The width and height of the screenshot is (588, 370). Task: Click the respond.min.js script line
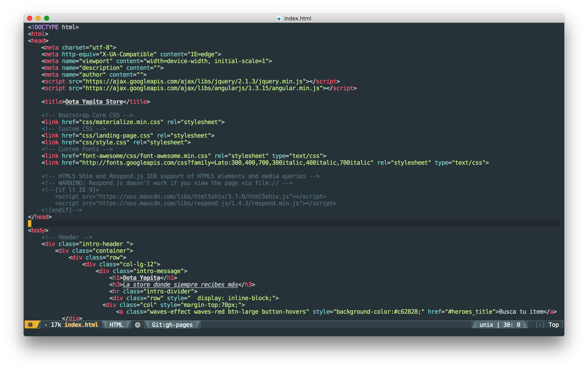coord(196,203)
